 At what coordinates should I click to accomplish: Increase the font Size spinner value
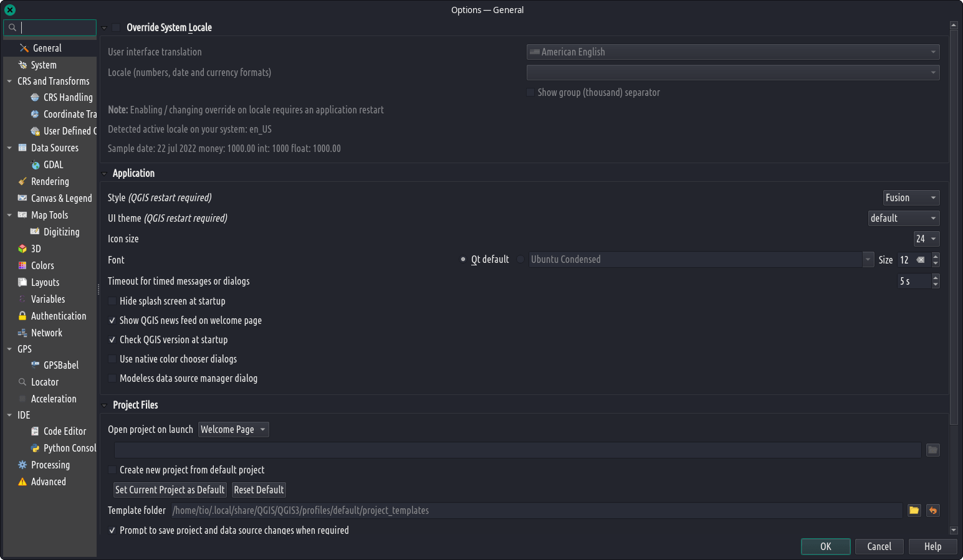[936, 256]
